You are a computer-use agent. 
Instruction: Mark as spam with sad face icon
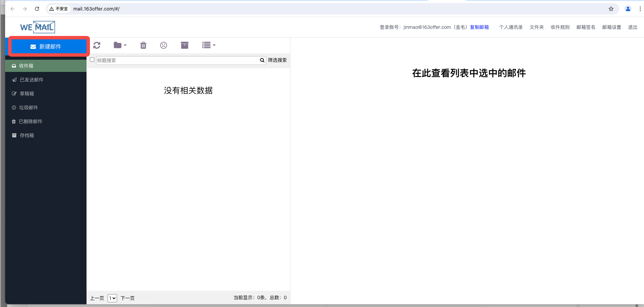(164, 45)
